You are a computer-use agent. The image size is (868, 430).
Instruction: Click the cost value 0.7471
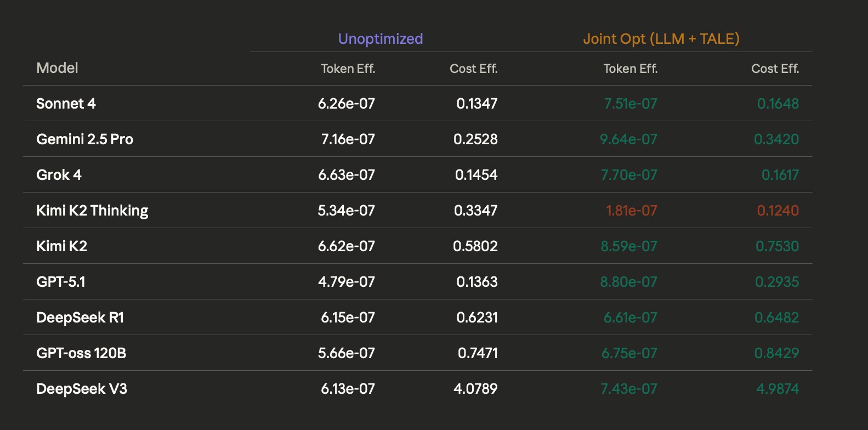tap(478, 353)
